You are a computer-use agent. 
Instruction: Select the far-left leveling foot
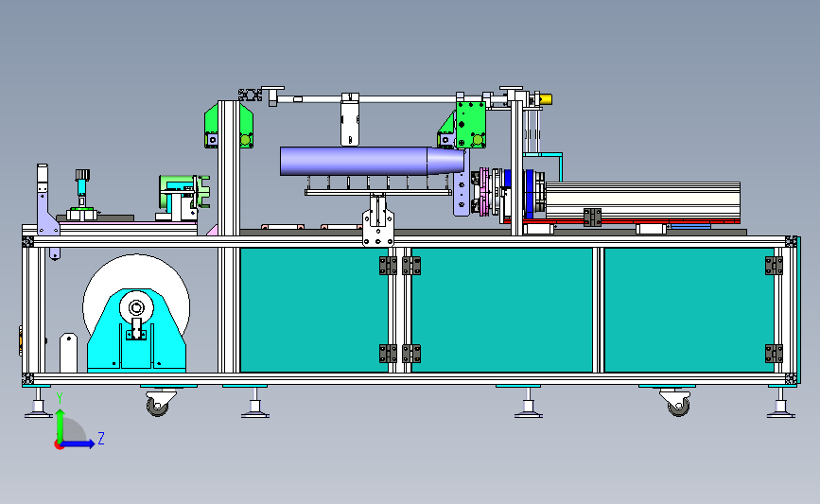click(x=38, y=403)
